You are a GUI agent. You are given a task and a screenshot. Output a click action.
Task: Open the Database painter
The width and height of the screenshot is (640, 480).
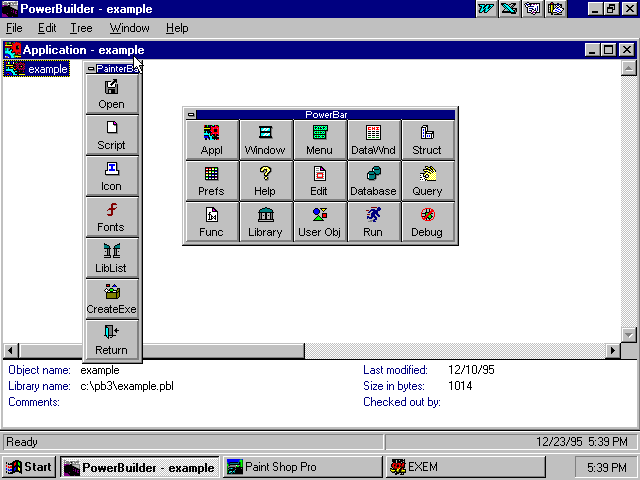click(373, 181)
